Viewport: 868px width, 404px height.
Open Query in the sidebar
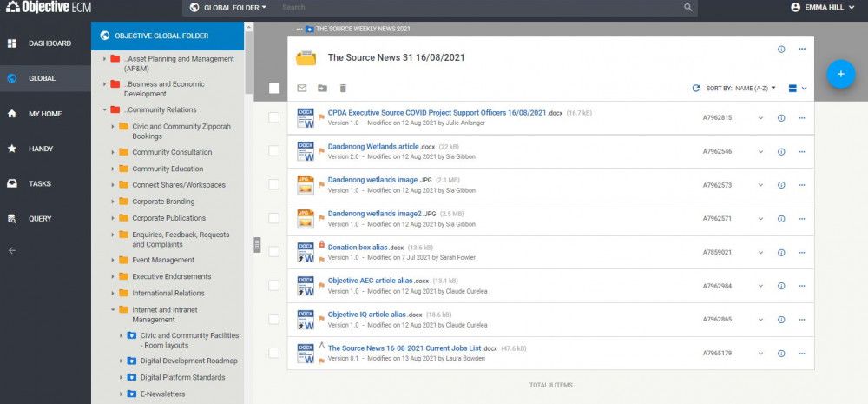45,218
